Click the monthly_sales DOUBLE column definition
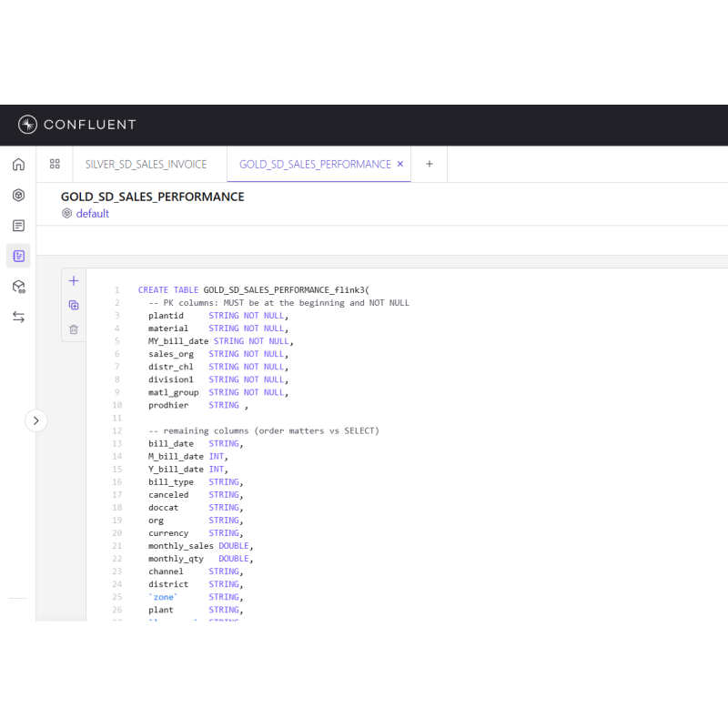Image resolution: width=728 pixels, height=728 pixels. click(196, 545)
